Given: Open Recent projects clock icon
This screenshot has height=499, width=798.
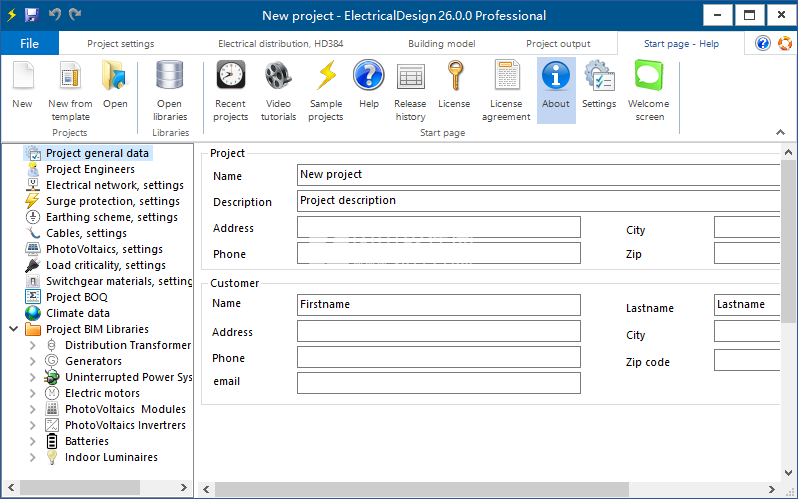Looking at the screenshot, I should [230, 77].
